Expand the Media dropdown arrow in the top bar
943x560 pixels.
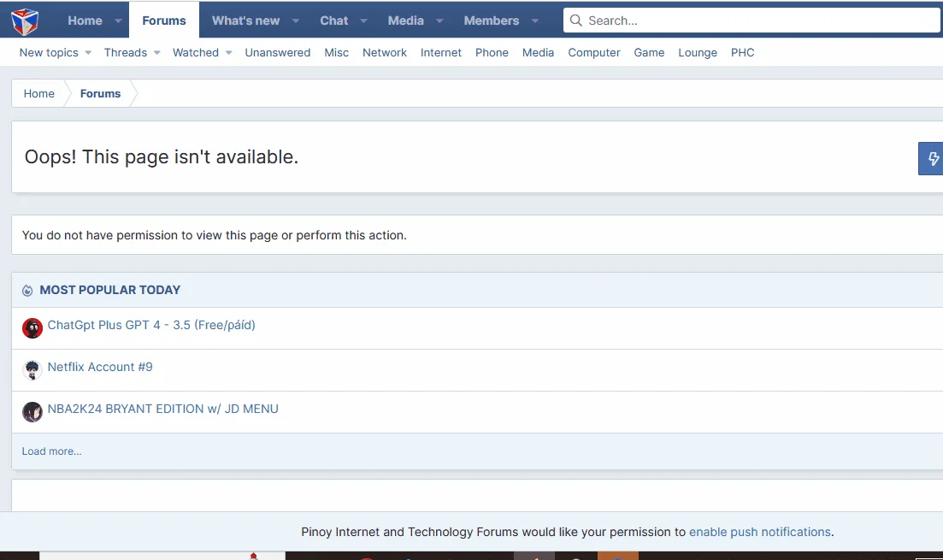click(439, 21)
